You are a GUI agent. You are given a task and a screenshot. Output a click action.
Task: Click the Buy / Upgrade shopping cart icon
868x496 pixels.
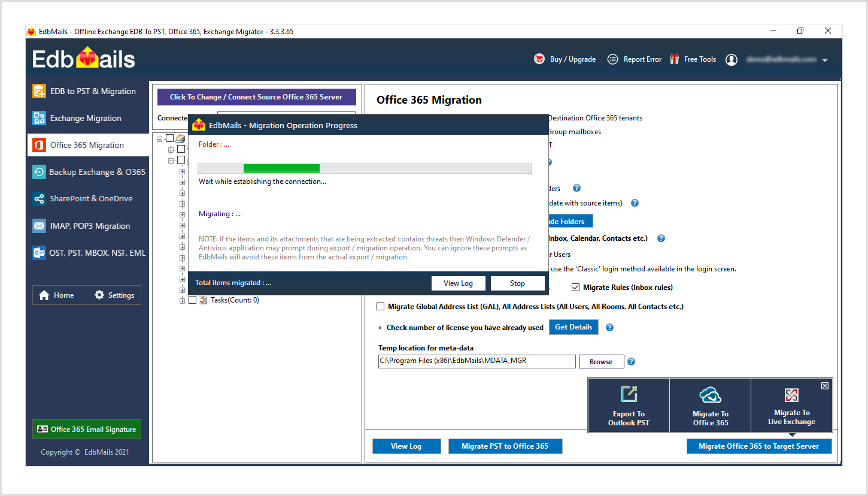click(539, 59)
